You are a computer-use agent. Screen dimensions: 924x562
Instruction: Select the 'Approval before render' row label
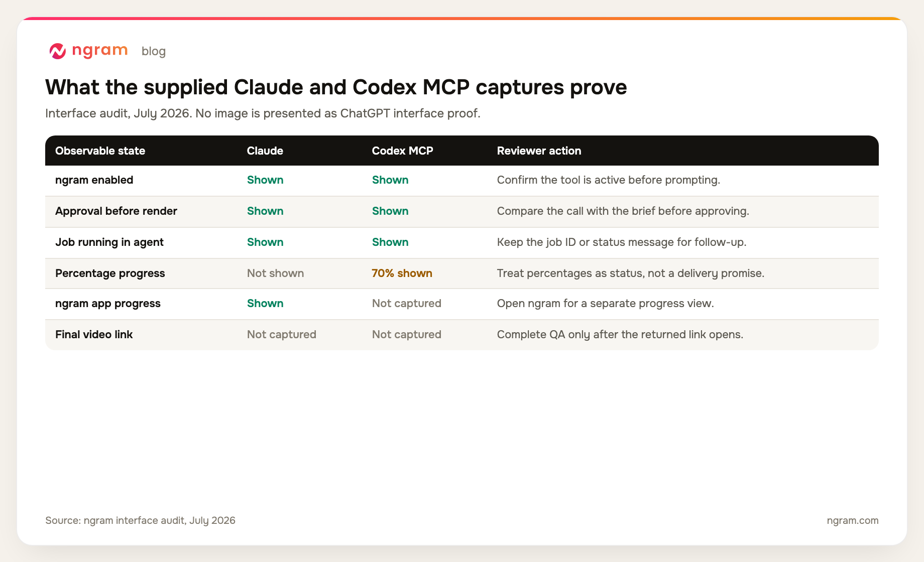[116, 211]
